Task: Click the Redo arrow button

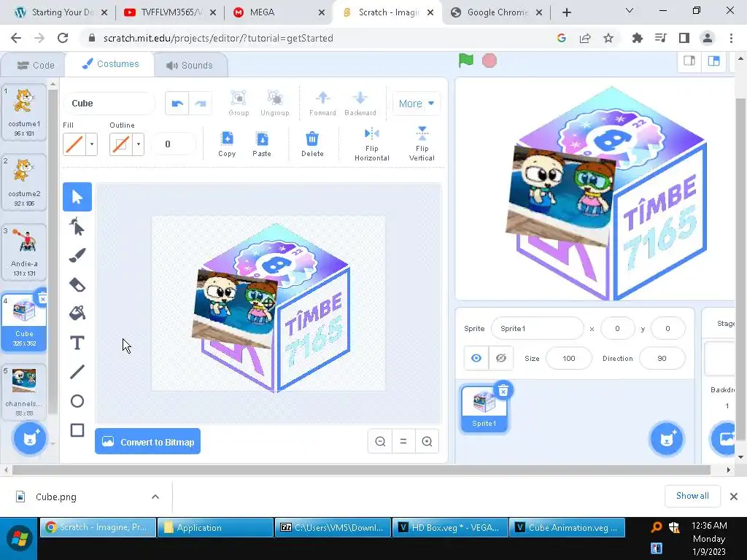Action: [201, 104]
